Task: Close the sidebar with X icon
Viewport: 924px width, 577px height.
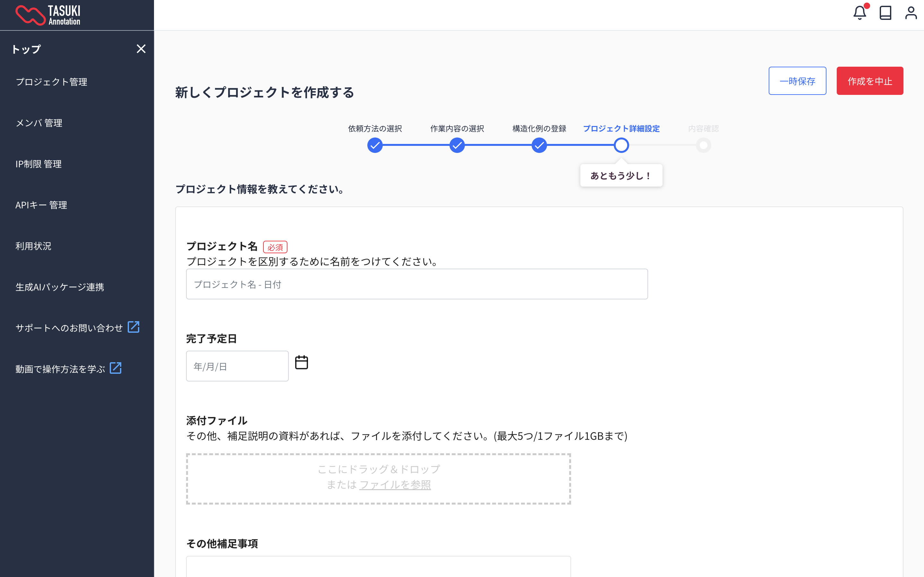Action: click(141, 49)
